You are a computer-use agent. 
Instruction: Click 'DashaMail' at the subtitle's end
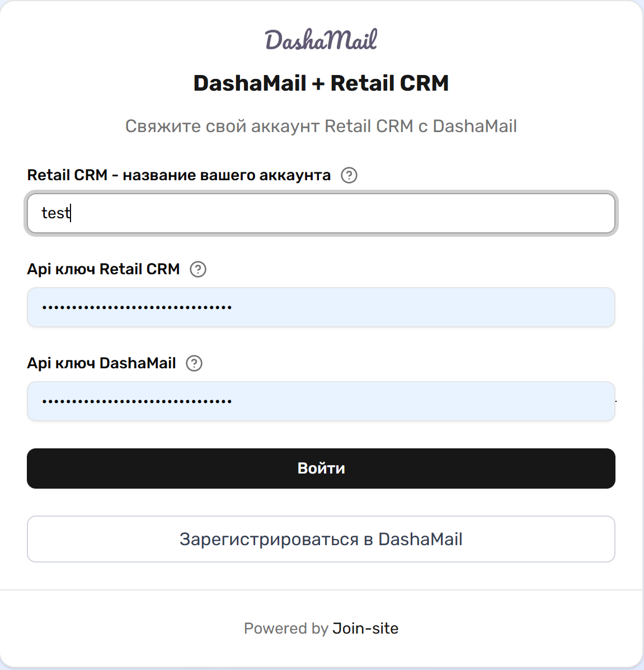(474, 126)
